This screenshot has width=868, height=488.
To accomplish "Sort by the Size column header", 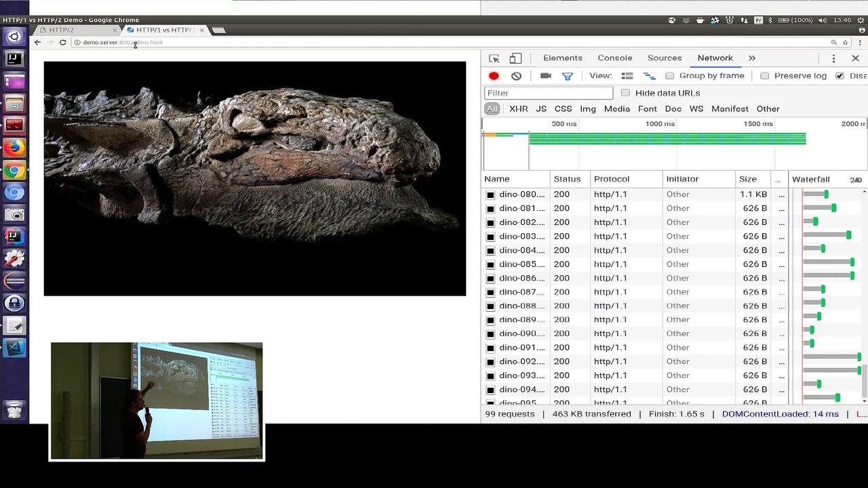I will 753,179.
